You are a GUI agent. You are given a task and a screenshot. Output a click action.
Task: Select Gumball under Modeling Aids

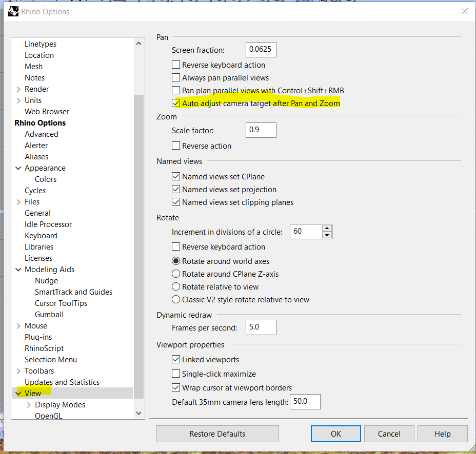[49, 315]
